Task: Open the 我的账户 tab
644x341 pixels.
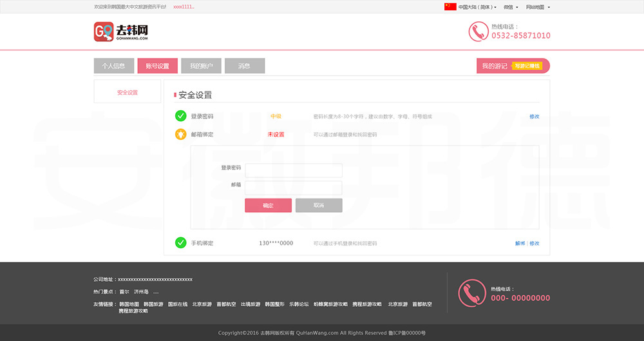Action: tap(201, 66)
